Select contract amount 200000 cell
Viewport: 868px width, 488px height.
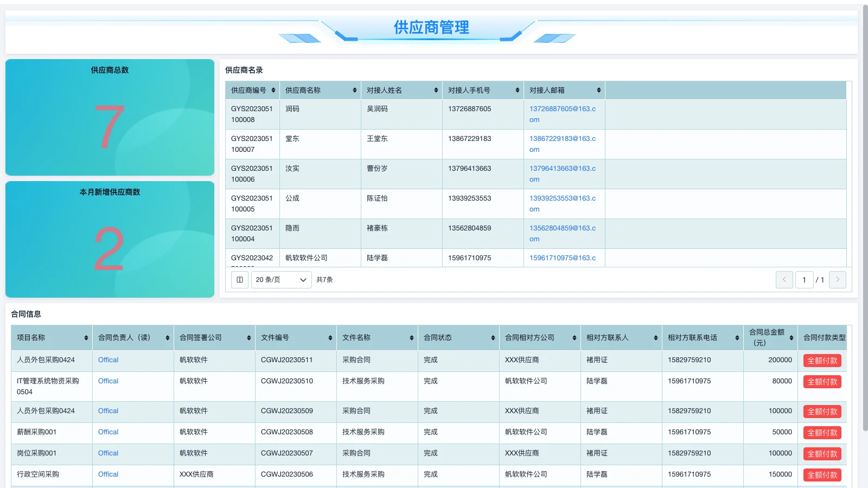(x=770, y=361)
